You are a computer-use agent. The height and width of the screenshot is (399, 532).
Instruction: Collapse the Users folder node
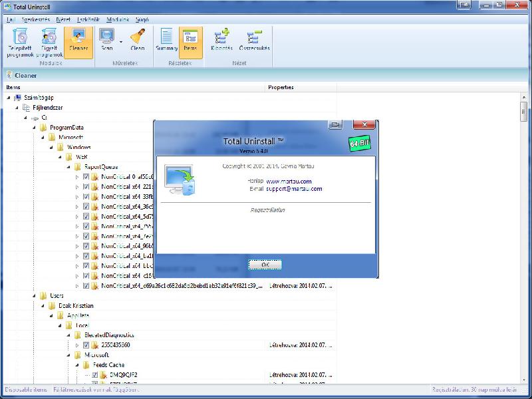(35, 295)
